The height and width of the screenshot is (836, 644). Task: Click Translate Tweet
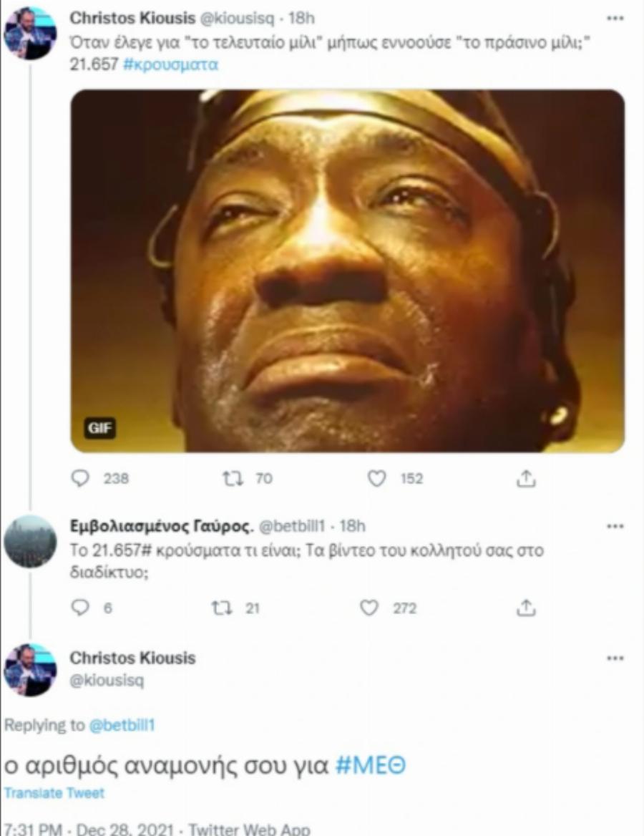click(x=54, y=793)
